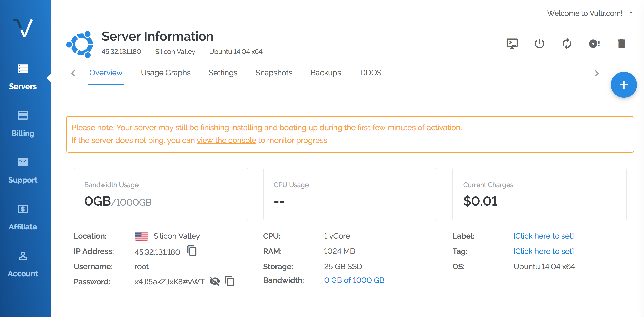This screenshot has height=317, width=644.
Task: Click the Bandwidth Usage card
Action: click(161, 194)
